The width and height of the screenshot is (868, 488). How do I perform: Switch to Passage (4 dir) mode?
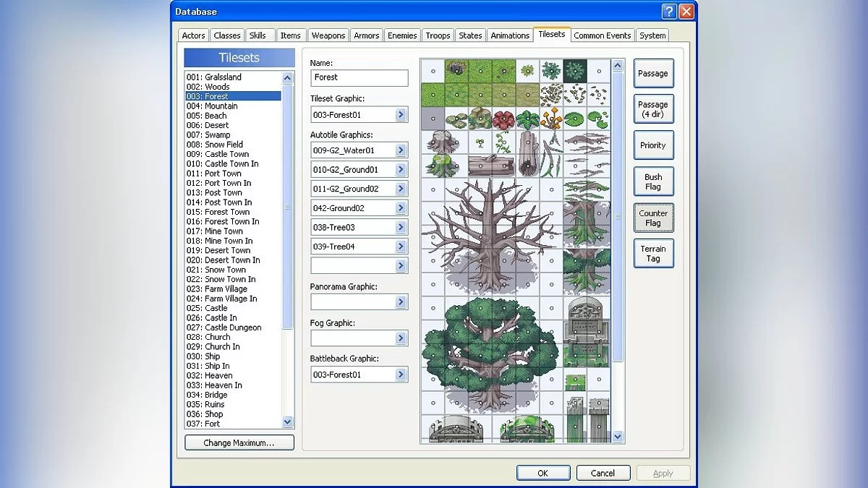click(653, 109)
